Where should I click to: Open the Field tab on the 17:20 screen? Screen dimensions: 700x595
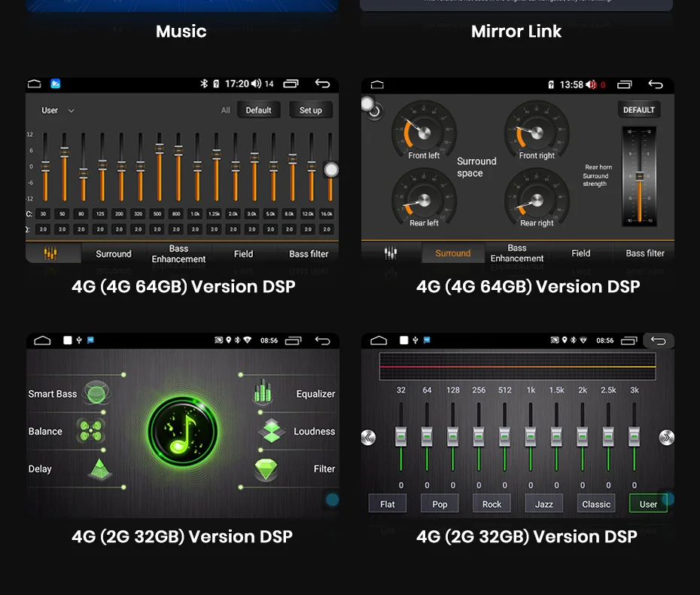click(243, 254)
